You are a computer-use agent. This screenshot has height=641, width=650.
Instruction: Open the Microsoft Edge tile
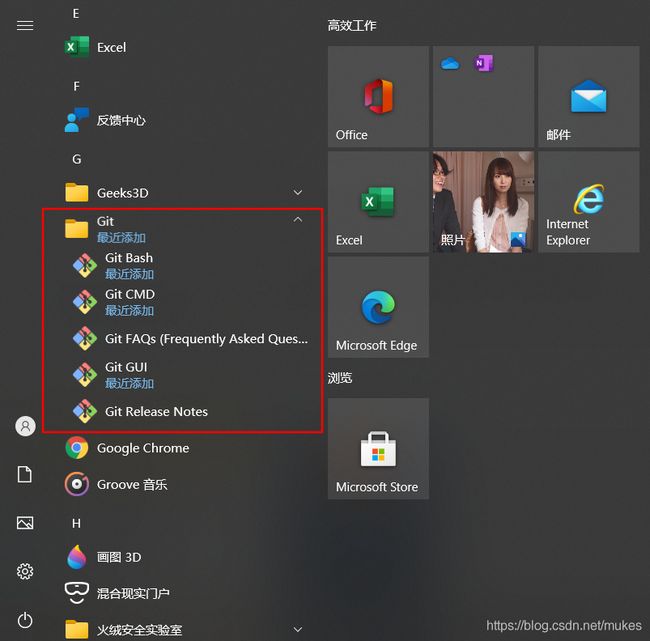pos(378,307)
